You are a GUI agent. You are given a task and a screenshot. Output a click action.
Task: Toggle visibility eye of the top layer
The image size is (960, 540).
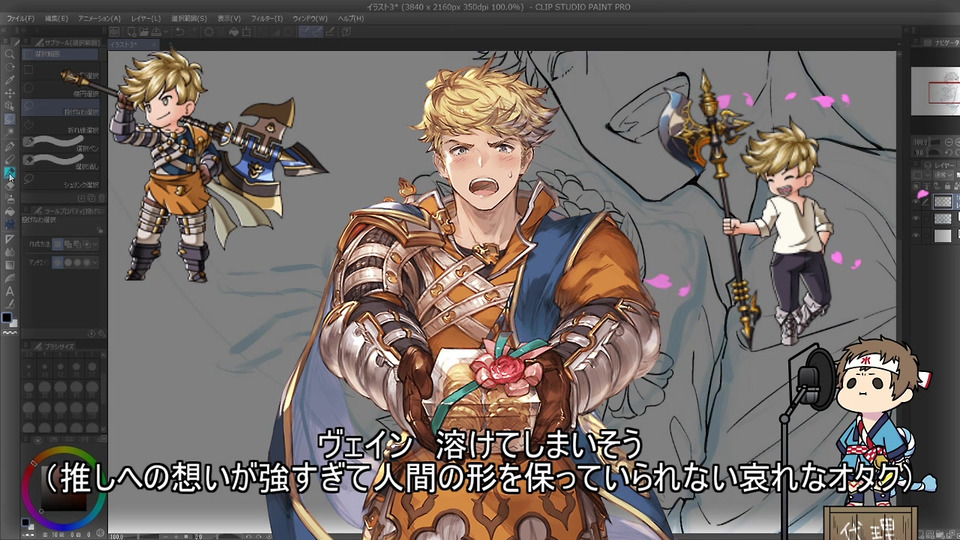(x=917, y=201)
